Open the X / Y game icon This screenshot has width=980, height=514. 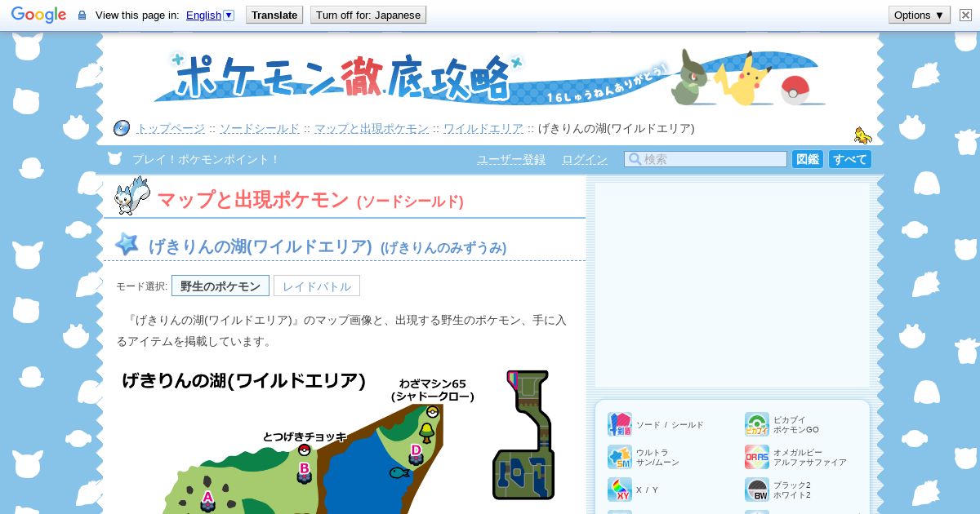coord(620,490)
